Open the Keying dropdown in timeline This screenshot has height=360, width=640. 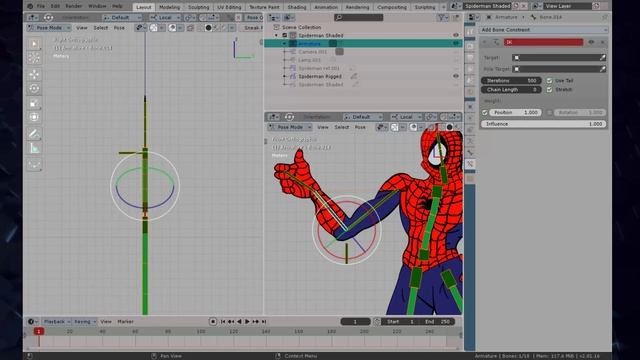pos(84,322)
